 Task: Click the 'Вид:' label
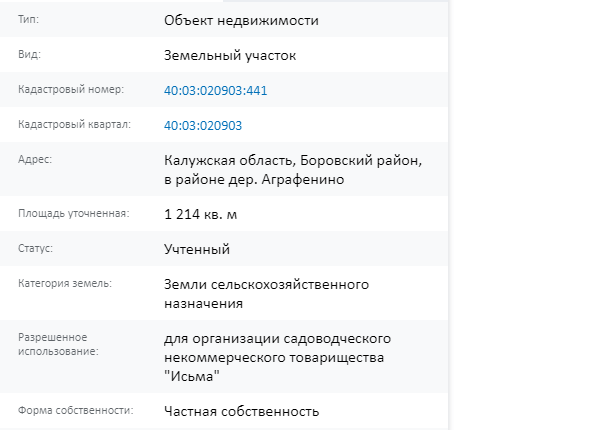point(29,54)
